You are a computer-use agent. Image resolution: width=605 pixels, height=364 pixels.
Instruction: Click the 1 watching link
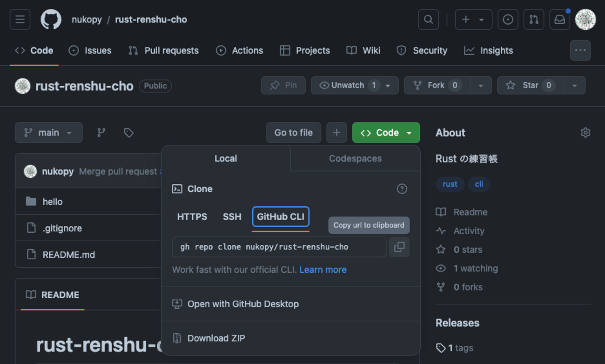467,268
